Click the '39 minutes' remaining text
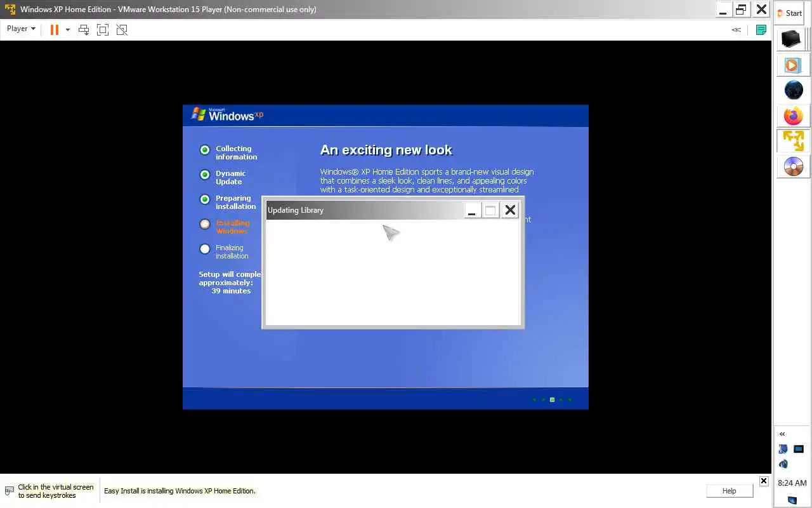This screenshot has height=508, width=812. pyautogui.click(x=231, y=291)
